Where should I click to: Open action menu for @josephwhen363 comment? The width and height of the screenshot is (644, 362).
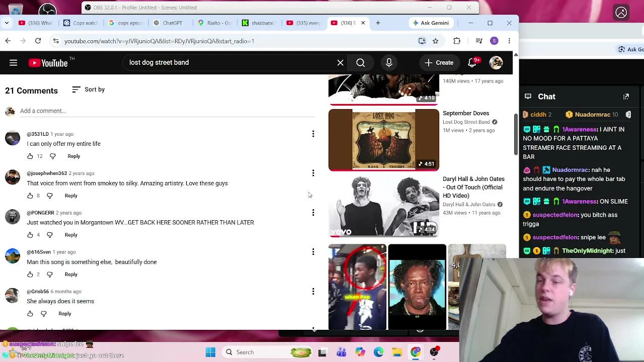click(x=313, y=173)
